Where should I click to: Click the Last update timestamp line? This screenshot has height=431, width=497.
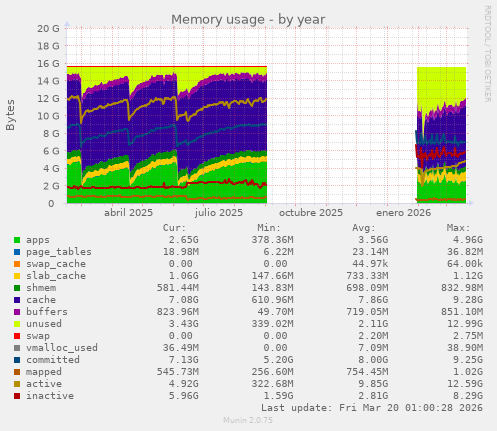tap(372, 408)
